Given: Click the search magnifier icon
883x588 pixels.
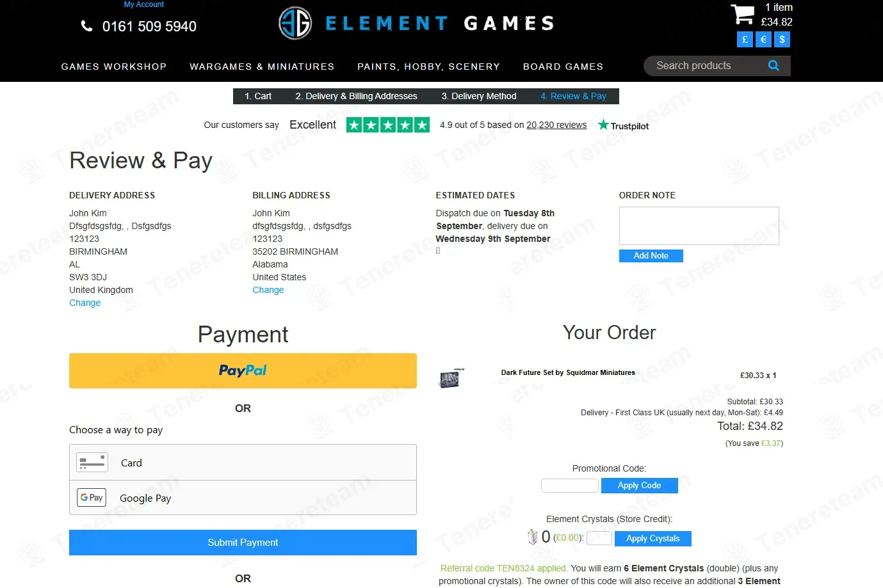Looking at the screenshot, I should [774, 66].
